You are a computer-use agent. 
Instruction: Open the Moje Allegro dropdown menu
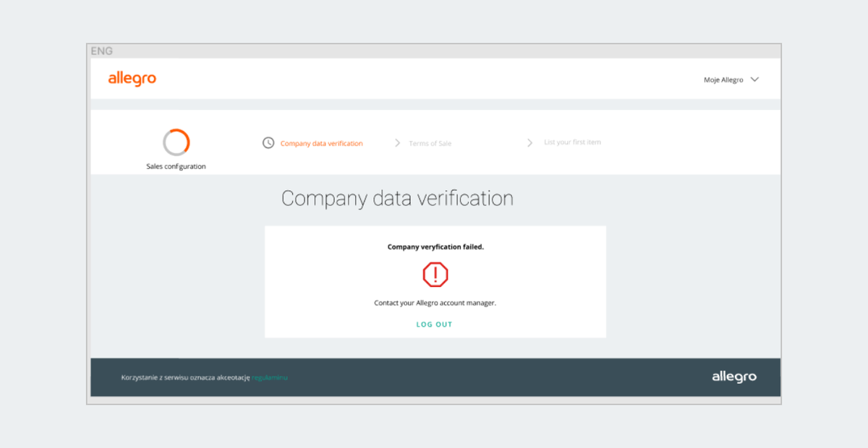[731, 79]
